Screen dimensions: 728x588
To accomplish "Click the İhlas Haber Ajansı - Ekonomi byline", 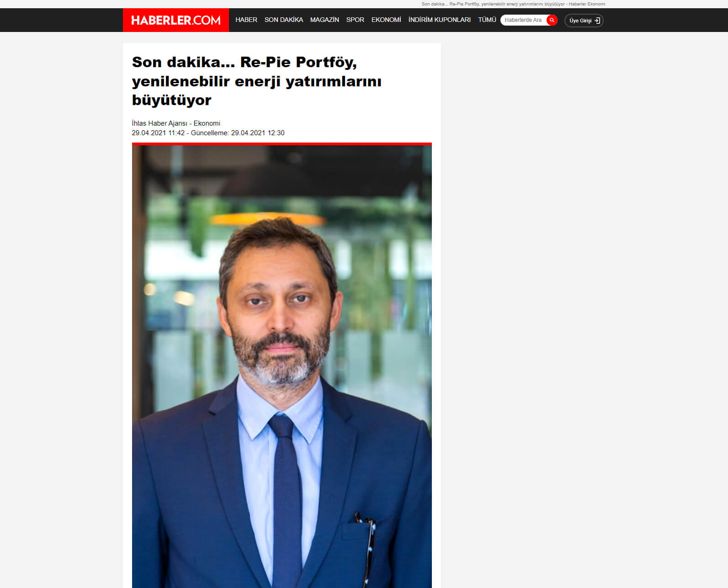I will 176,123.
